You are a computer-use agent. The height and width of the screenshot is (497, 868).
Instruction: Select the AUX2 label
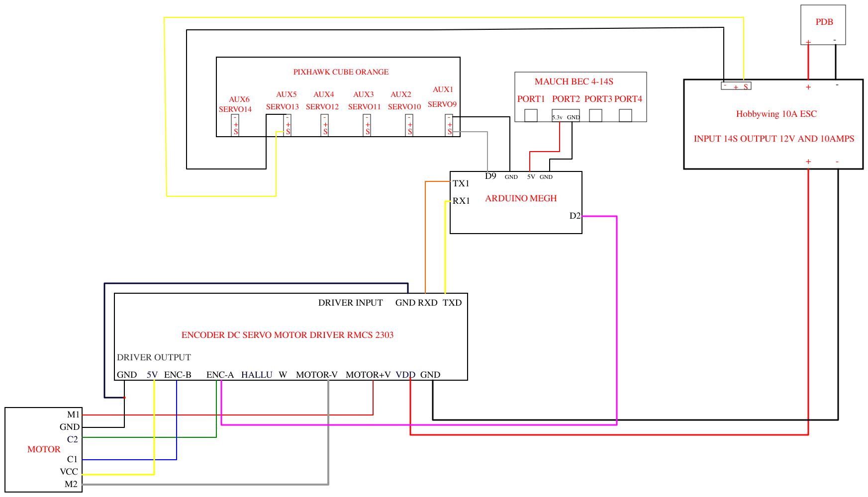(401, 94)
